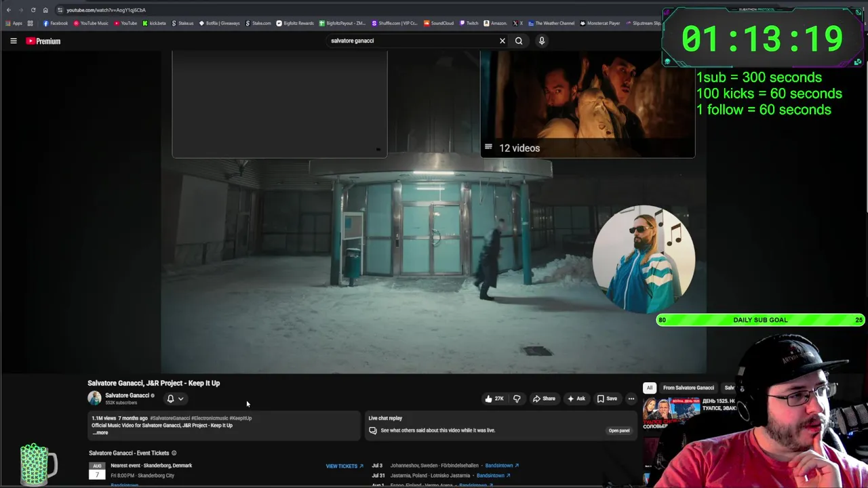Open the Botflix Giveaways bookmark
868x488 pixels.
[220, 23]
